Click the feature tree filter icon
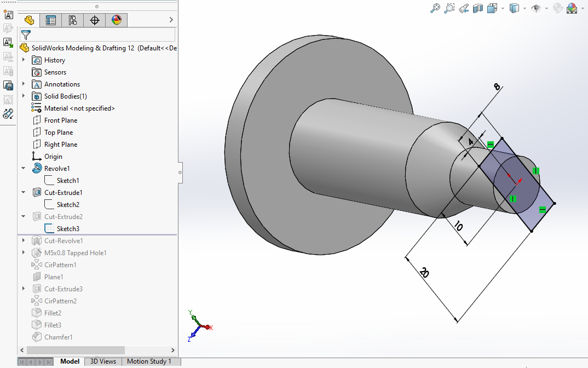Image resolution: width=588 pixels, height=368 pixels. [x=26, y=34]
